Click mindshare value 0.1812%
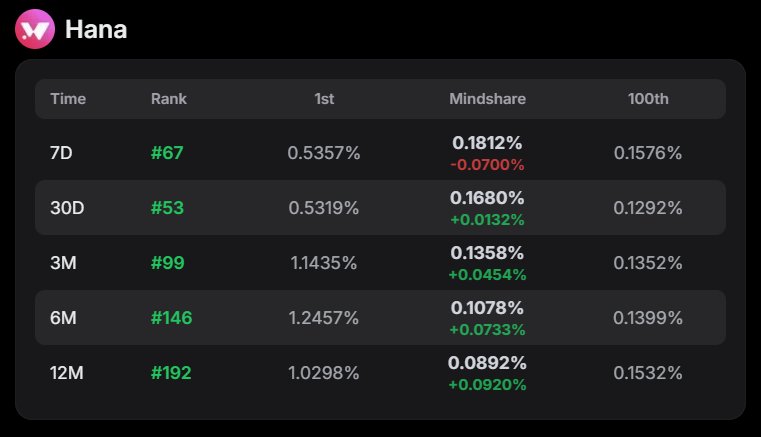This screenshot has width=761, height=437. point(487,143)
